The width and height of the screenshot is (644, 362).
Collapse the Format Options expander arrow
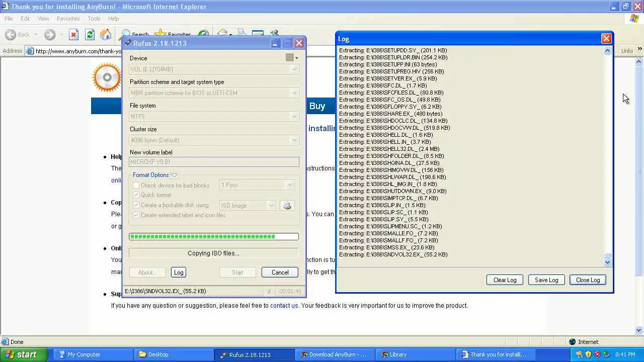(174, 175)
